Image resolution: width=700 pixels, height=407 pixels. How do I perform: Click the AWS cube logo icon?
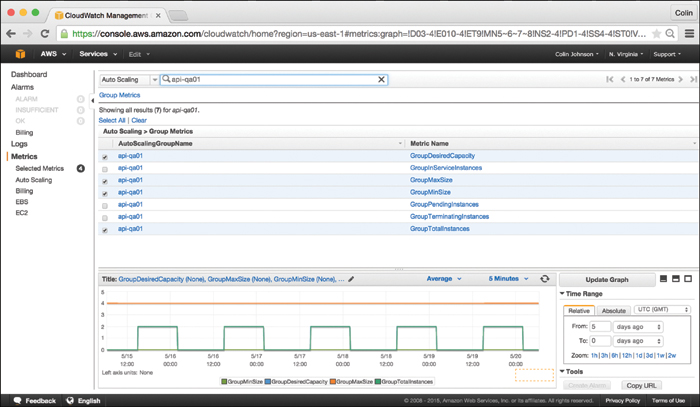pyautogui.click(x=20, y=54)
